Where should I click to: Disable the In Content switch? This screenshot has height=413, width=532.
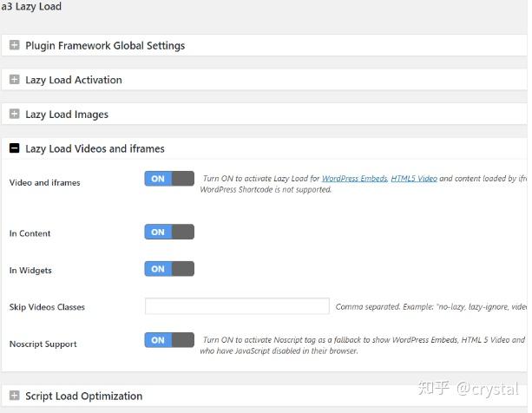pyautogui.click(x=169, y=233)
